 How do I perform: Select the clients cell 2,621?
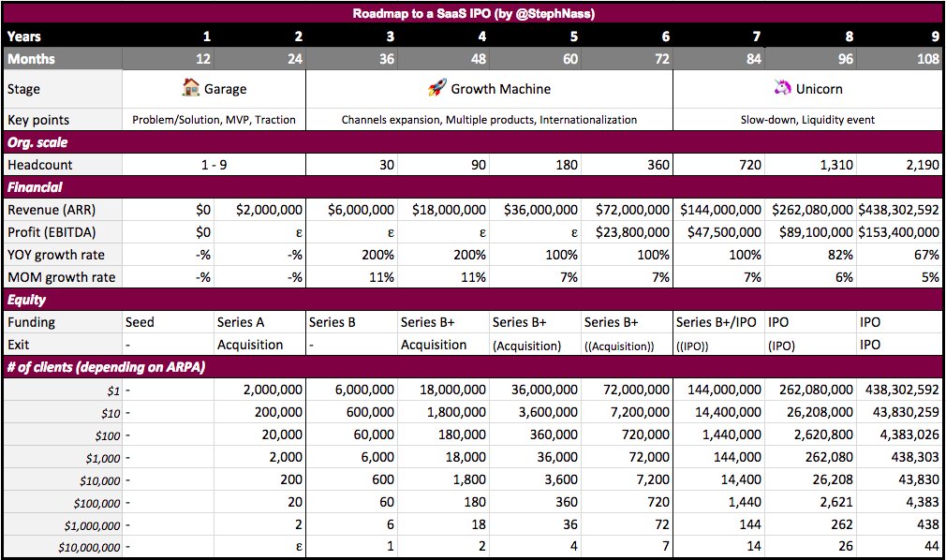pyautogui.click(x=810, y=502)
